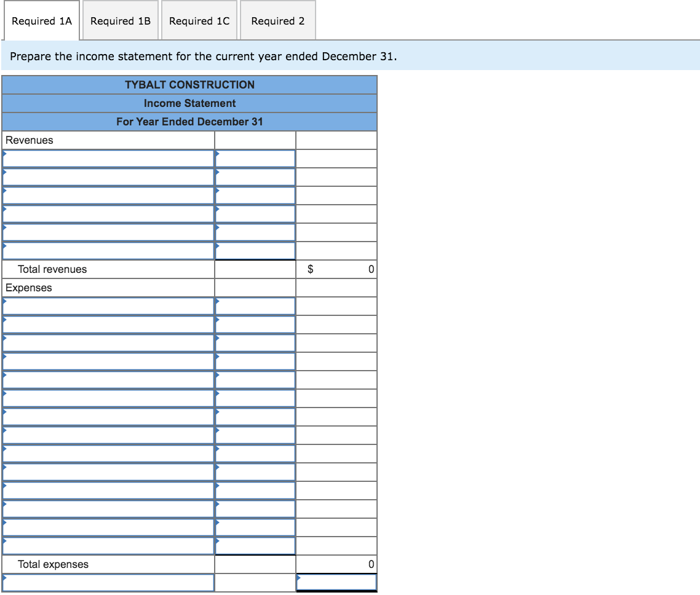Open the second revenue account dropdown

(x=108, y=176)
